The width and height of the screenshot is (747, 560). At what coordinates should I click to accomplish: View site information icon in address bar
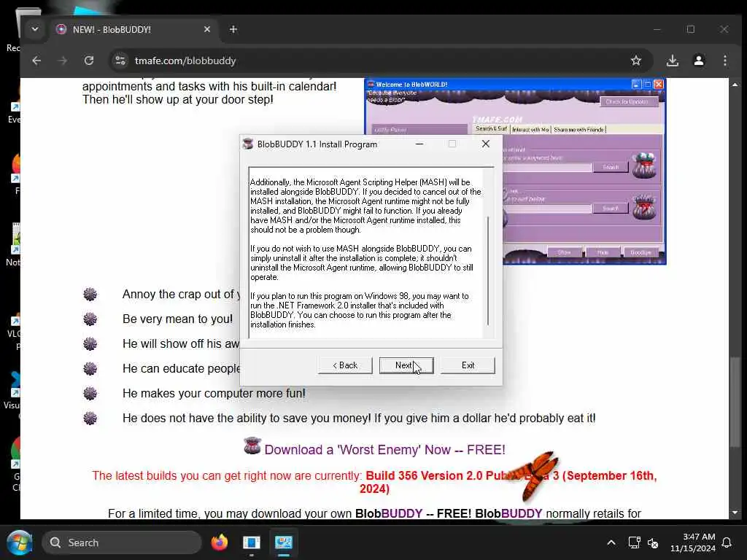pos(120,61)
